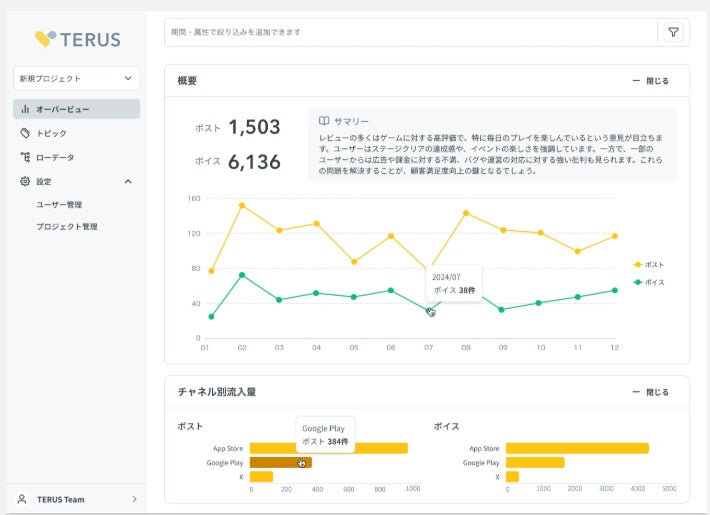Select the App Store bar in ポスト chart

[x=329, y=448]
